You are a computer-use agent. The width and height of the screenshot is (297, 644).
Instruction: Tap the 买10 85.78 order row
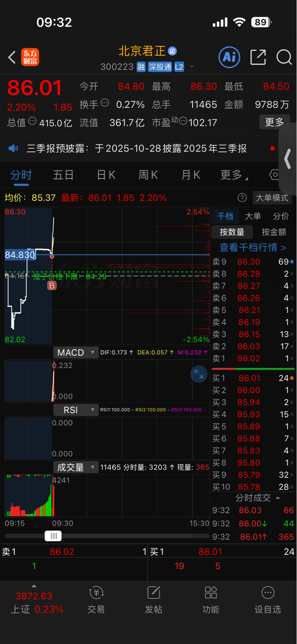coord(253,487)
